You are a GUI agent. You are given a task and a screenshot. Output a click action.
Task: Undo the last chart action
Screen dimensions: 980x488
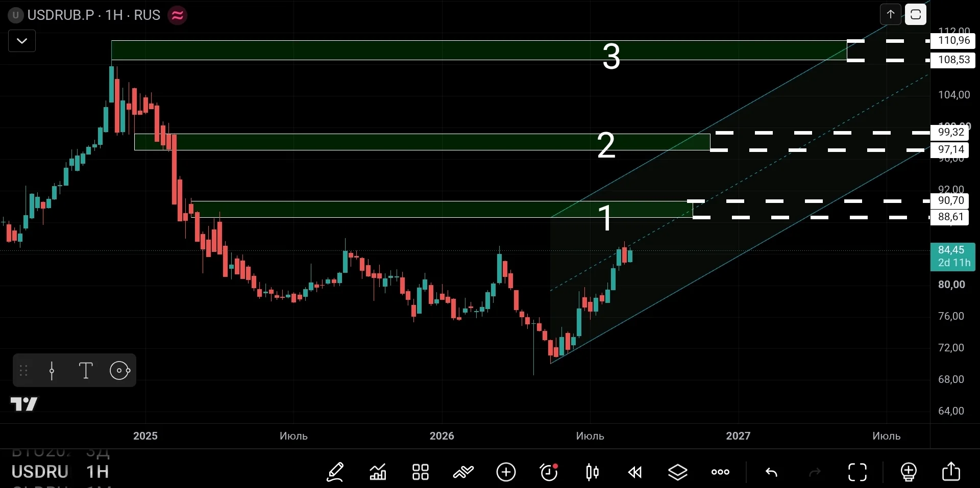(x=771, y=472)
